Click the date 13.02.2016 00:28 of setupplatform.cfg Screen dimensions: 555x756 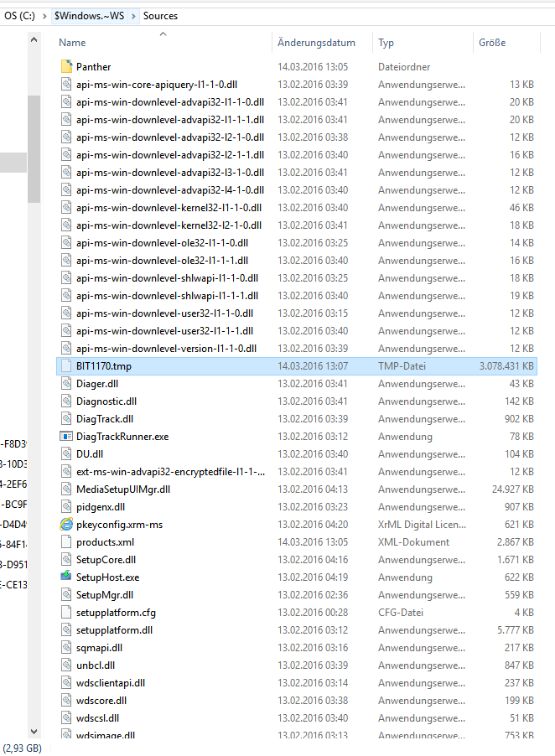[x=313, y=613]
